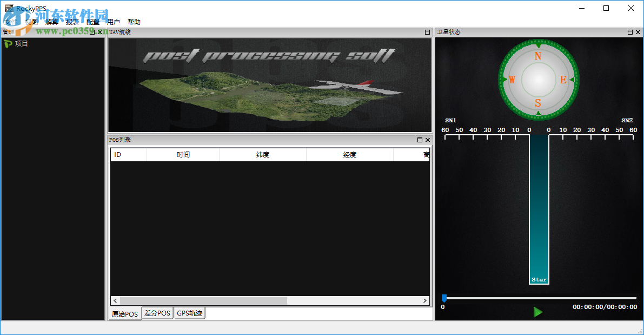Viewport: 644px width, 335px height.
Task: Click the 纬度 column header
Action: [263, 155]
